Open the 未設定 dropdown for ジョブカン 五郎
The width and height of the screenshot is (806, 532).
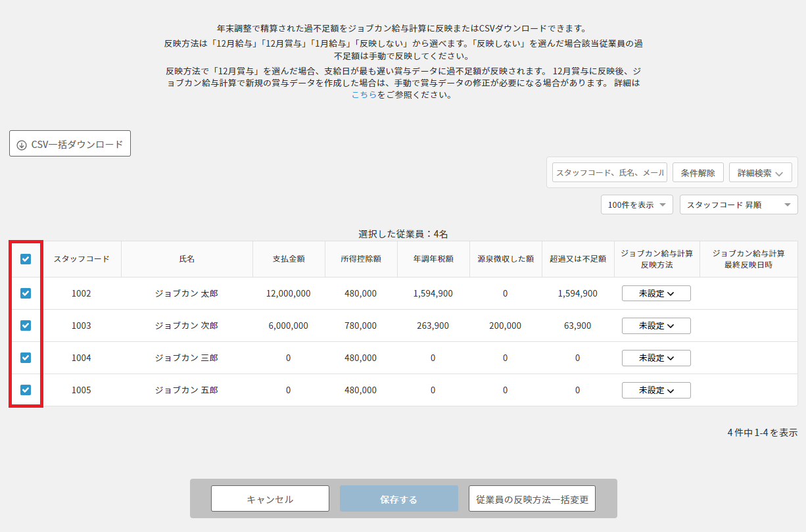click(x=656, y=390)
